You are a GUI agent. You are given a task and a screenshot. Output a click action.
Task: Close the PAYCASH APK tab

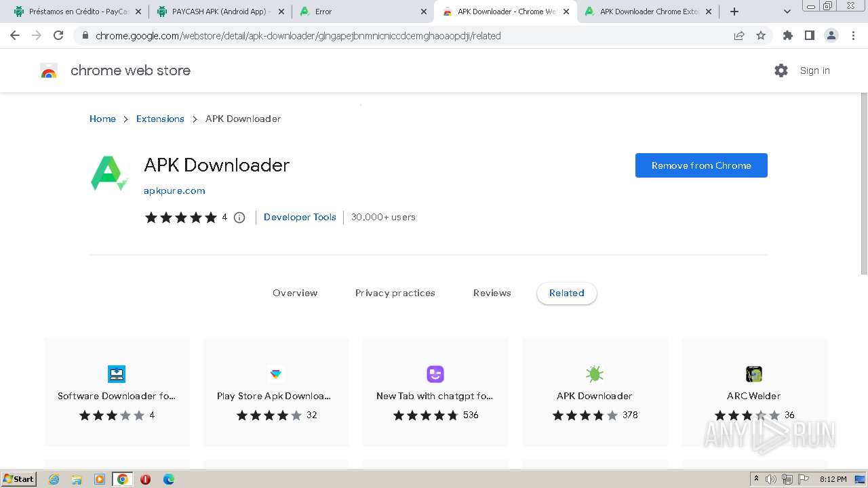pos(281,12)
